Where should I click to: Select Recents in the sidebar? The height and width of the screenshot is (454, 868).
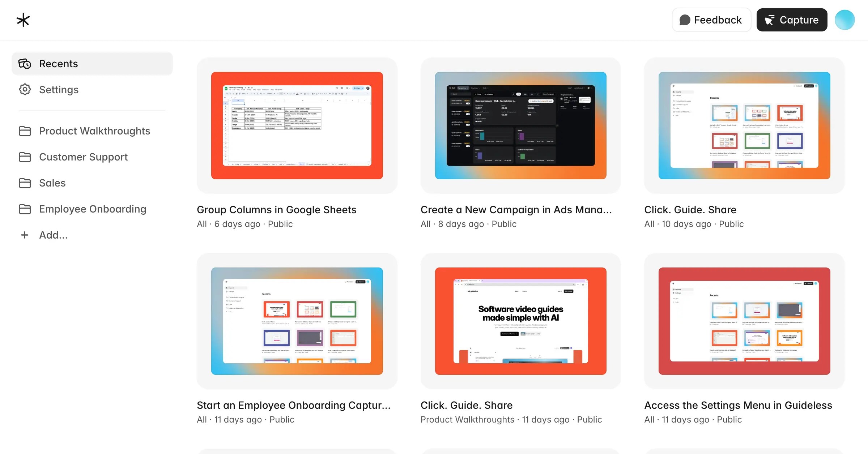58,64
